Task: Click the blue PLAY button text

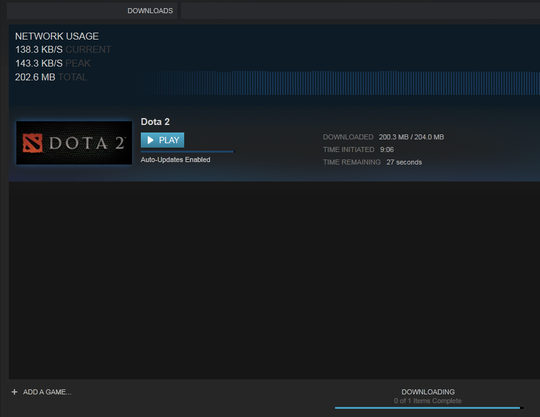Action: [169, 140]
